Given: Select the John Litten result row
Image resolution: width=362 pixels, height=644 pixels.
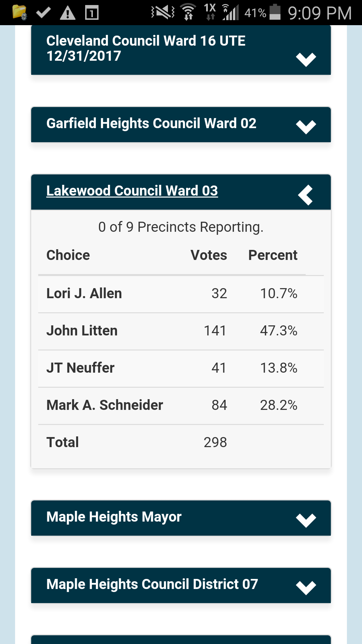Looking at the screenshot, I should pyautogui.click(x=181, y=331).
